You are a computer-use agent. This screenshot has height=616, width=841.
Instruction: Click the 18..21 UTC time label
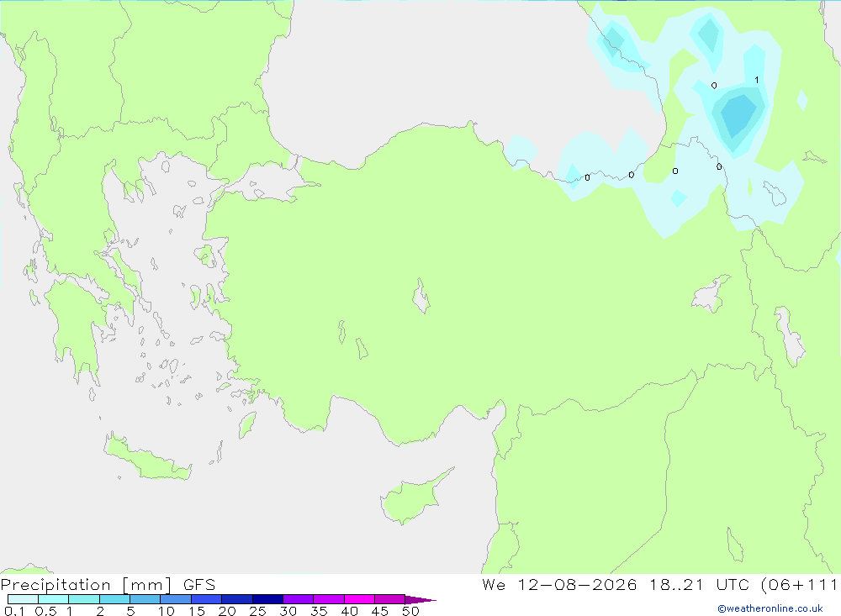tap(700, 584)
